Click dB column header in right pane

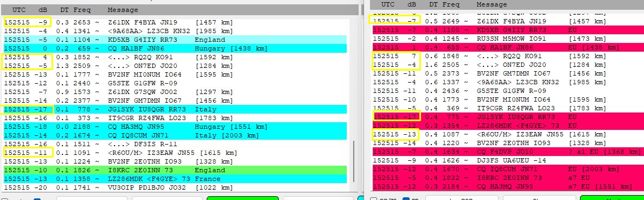412,4
